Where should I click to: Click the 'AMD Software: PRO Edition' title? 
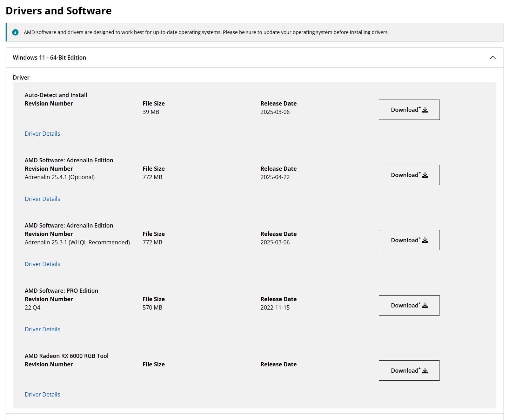(x=61, y=291)
